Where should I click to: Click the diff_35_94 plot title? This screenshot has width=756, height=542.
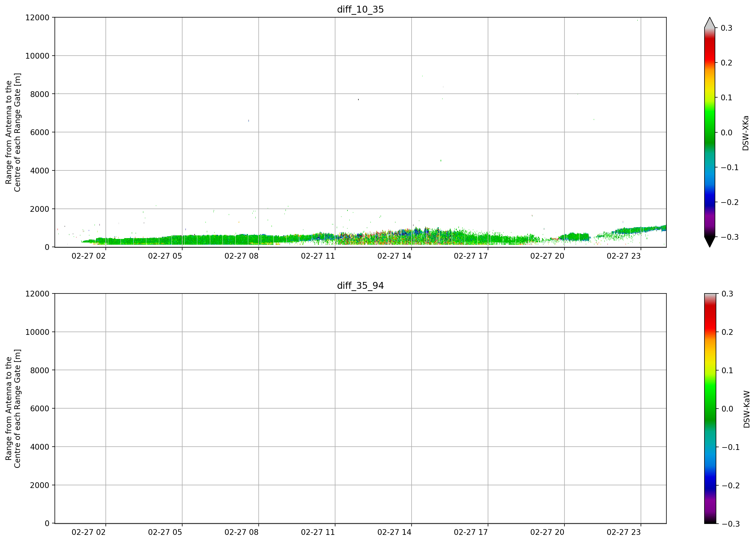360,286
